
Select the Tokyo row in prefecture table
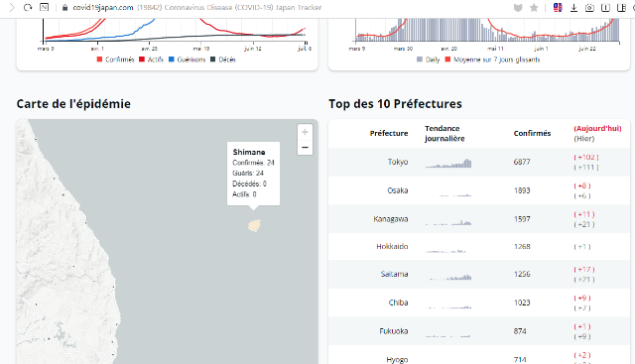point(479,162)
